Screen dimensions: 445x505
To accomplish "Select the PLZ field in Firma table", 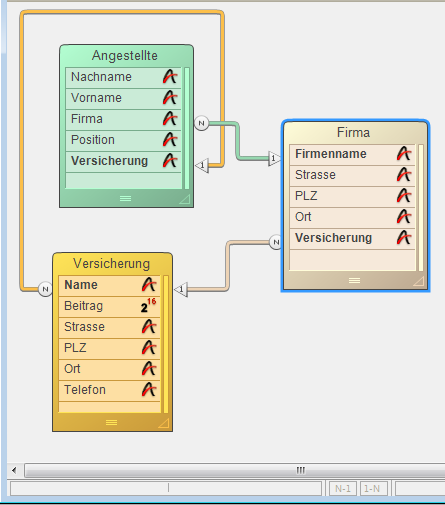I will [x=352, y=196].
